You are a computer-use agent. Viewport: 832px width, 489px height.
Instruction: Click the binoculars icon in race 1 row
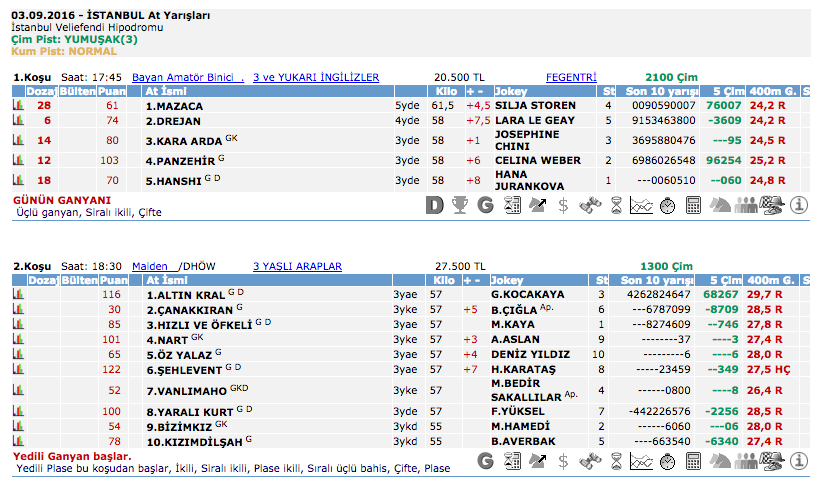click(590, 205)
